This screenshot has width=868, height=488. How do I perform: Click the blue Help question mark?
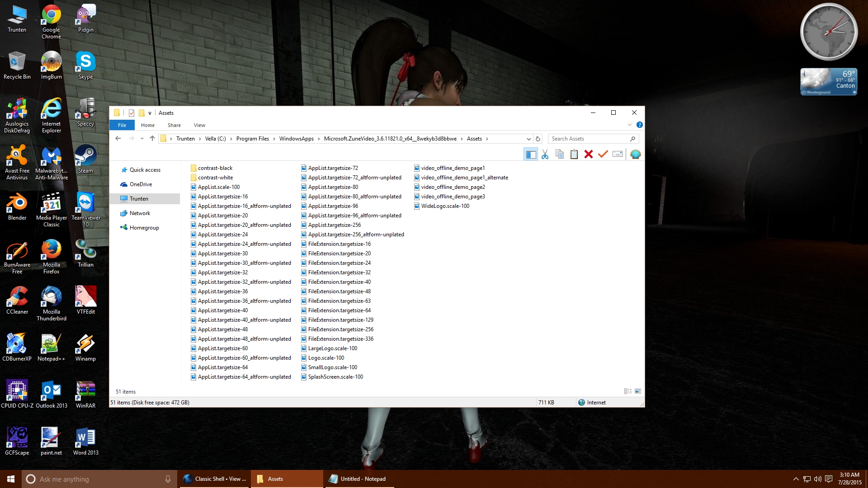[639, 125]
